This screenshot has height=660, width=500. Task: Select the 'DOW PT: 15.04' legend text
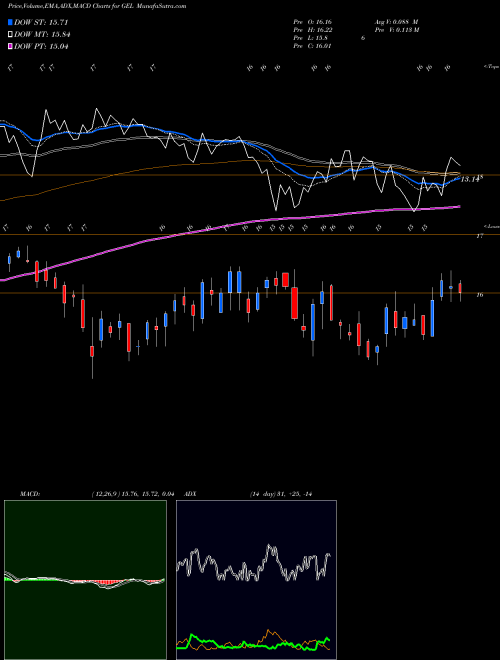(41, 46)
